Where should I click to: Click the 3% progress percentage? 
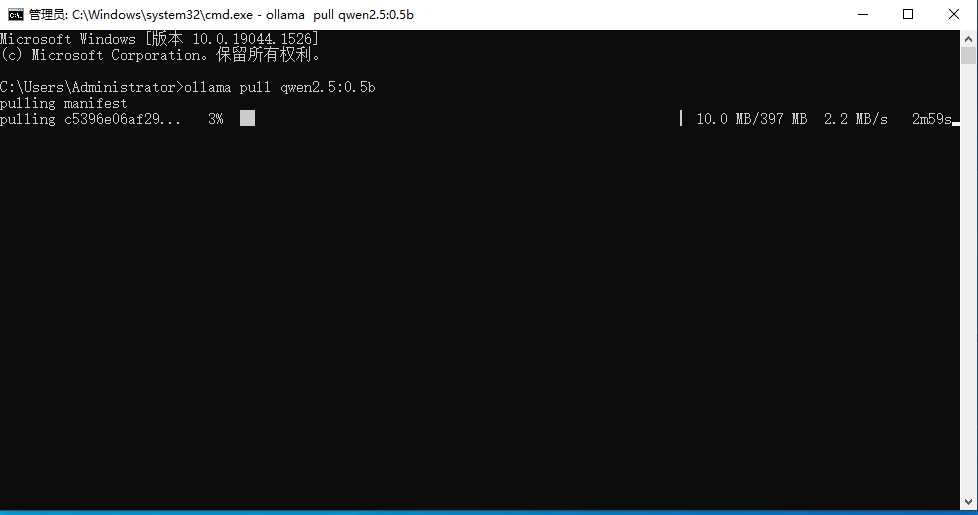[x=216, y=119]
